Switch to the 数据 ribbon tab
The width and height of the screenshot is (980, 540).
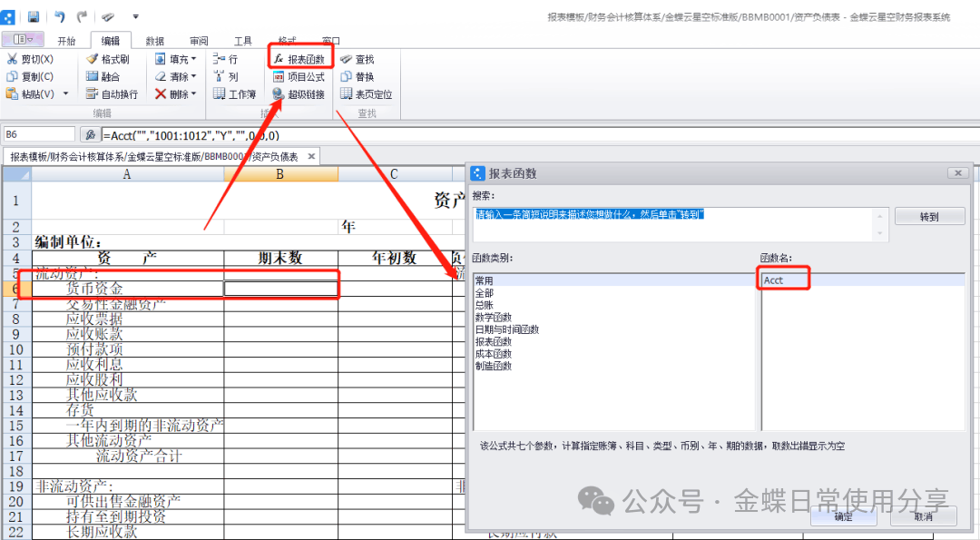[155, 41]
